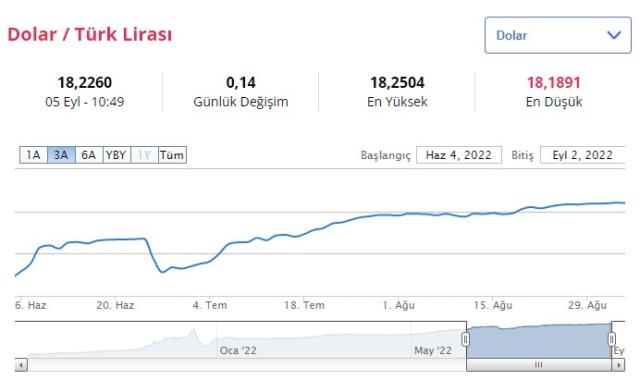Click the Başlangıç label text
The height and width of the screenshot is (380, 640).
[385, 156]
